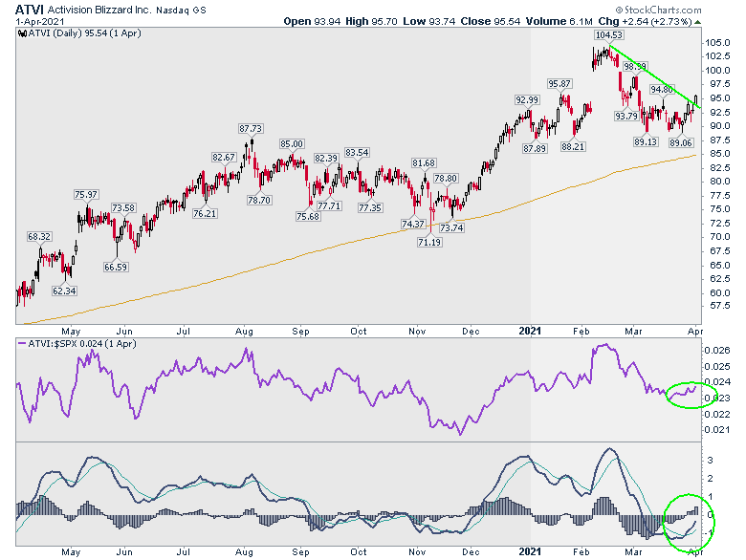Click the Mar label on the bottom MACD axis
746x560 pixels.
[633, 552]
